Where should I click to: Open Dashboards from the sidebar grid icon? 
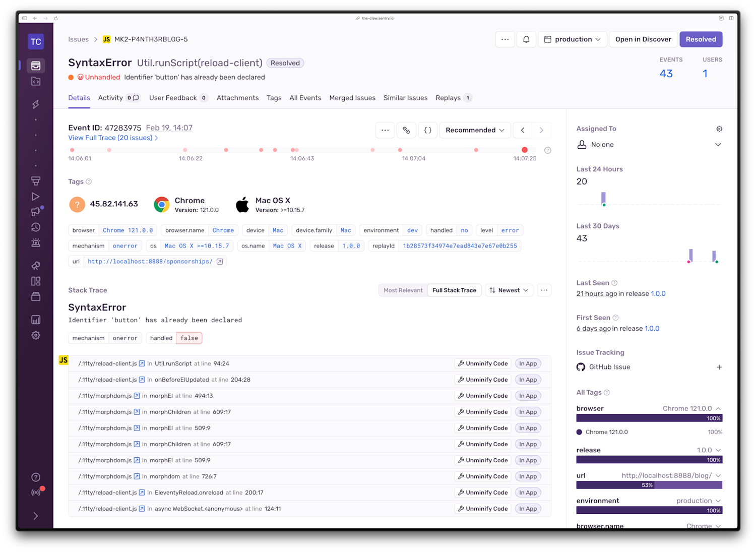[35, 281]
